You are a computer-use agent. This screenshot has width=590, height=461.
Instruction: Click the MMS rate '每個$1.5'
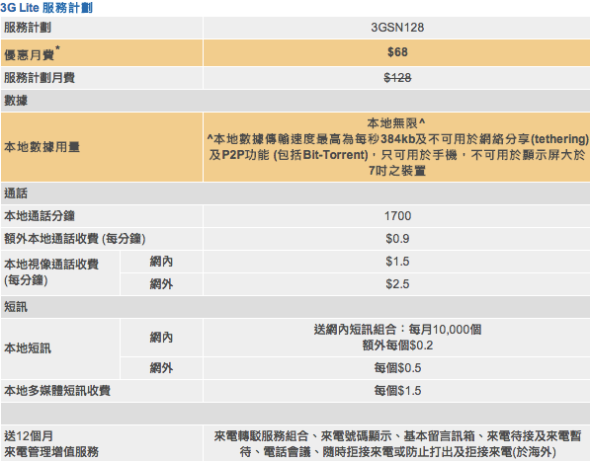pos(397,391)
